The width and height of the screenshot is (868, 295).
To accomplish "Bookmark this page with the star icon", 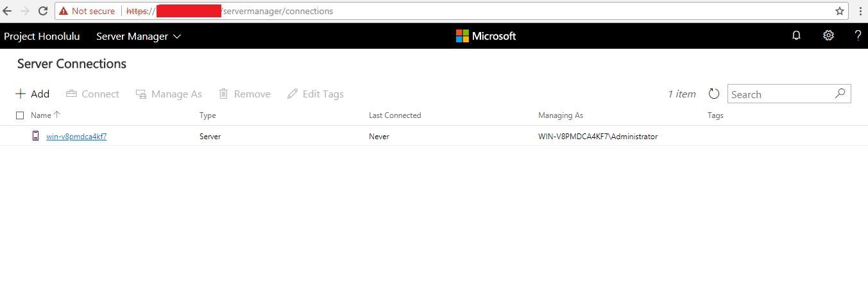I will [x=840, y=11].
